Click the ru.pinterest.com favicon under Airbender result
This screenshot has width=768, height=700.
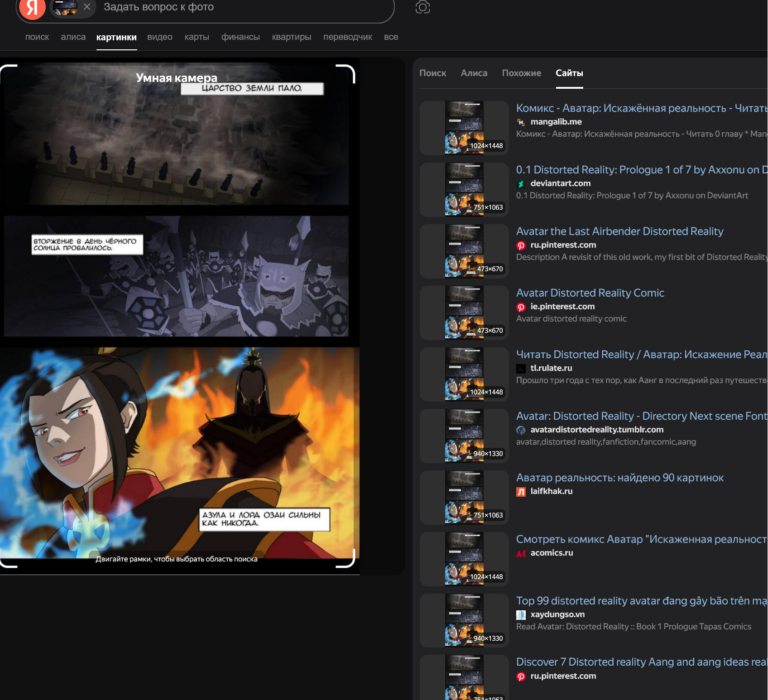[521, 245]
